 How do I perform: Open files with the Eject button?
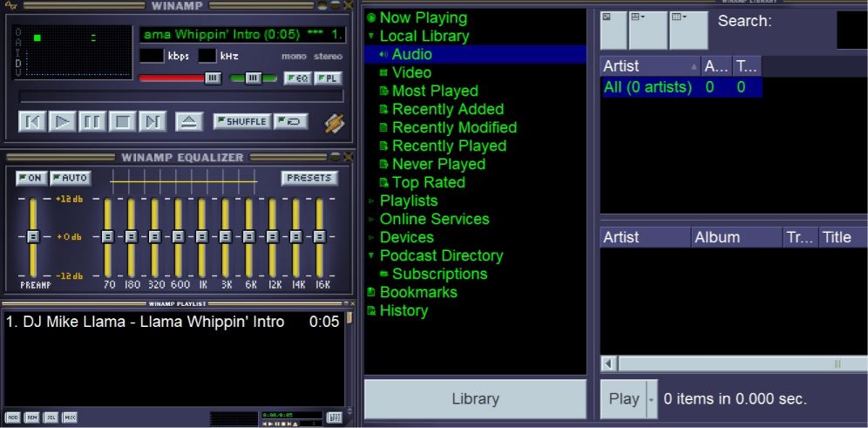(189, 121)
